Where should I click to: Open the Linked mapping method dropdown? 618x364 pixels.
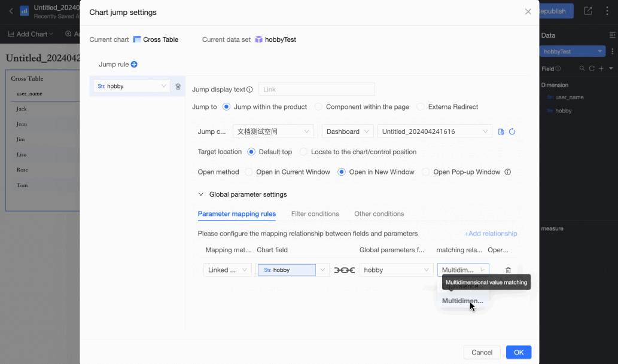tap(227, 270)
